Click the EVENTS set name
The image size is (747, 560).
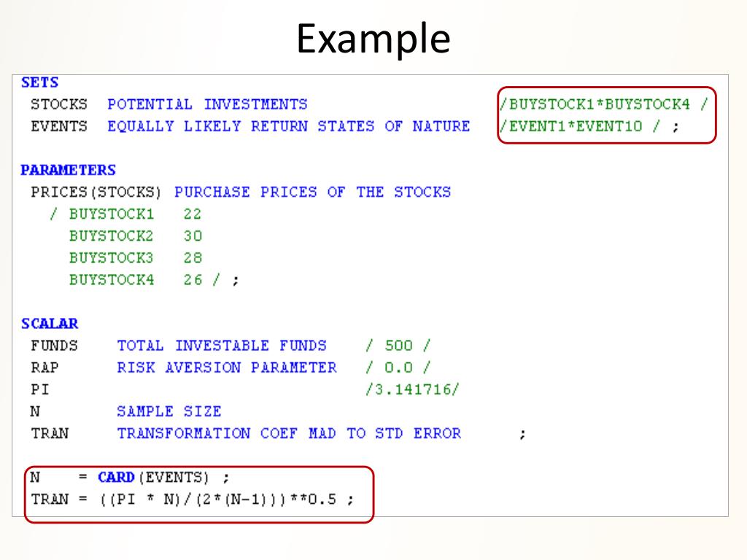pyautogui.click(x=59, y=126)
